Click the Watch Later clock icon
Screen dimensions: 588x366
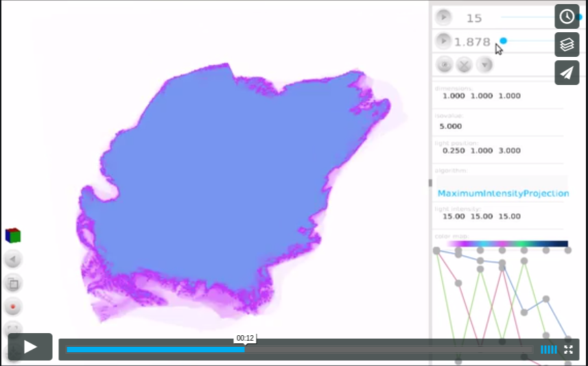pos(567,17)
